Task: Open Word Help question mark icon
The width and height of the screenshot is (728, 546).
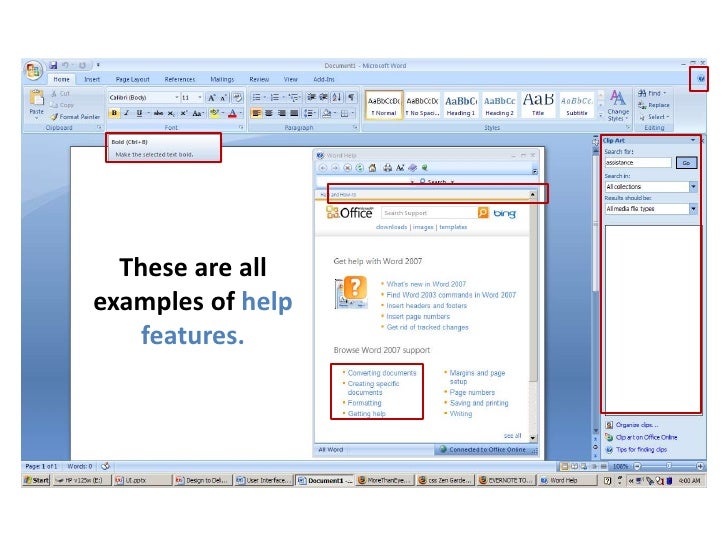Action: click(701, 79)
